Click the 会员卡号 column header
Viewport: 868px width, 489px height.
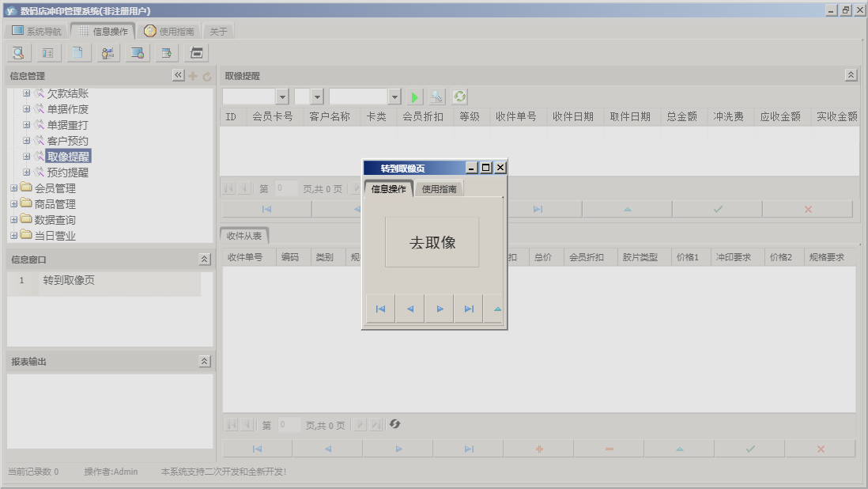coord(273,116)
